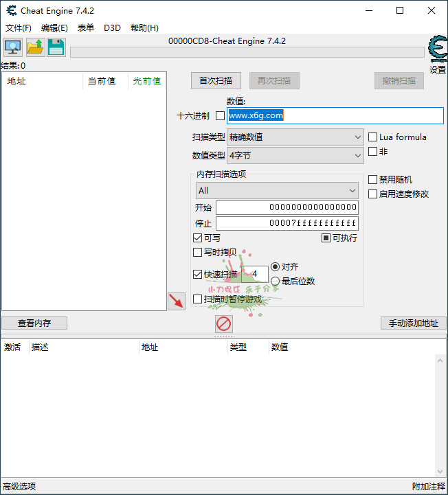Check the 写时拷贝 copy-on-write option

[x=197, y=252]
